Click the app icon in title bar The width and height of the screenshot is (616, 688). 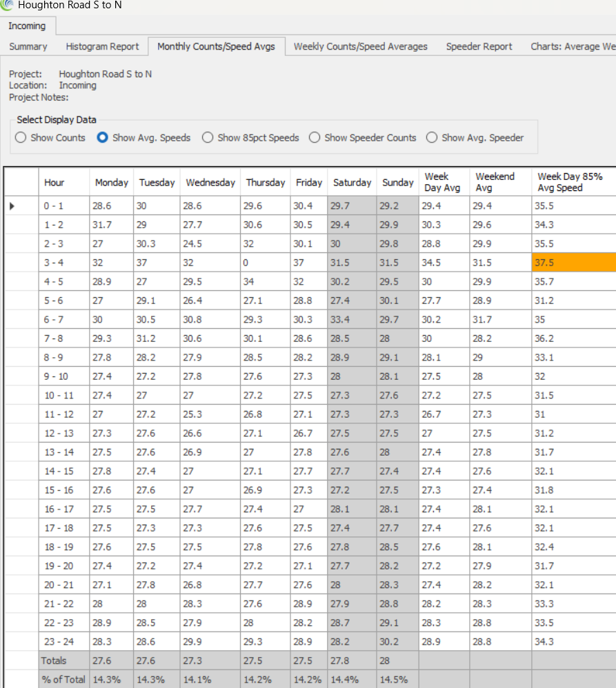(7, 5)
